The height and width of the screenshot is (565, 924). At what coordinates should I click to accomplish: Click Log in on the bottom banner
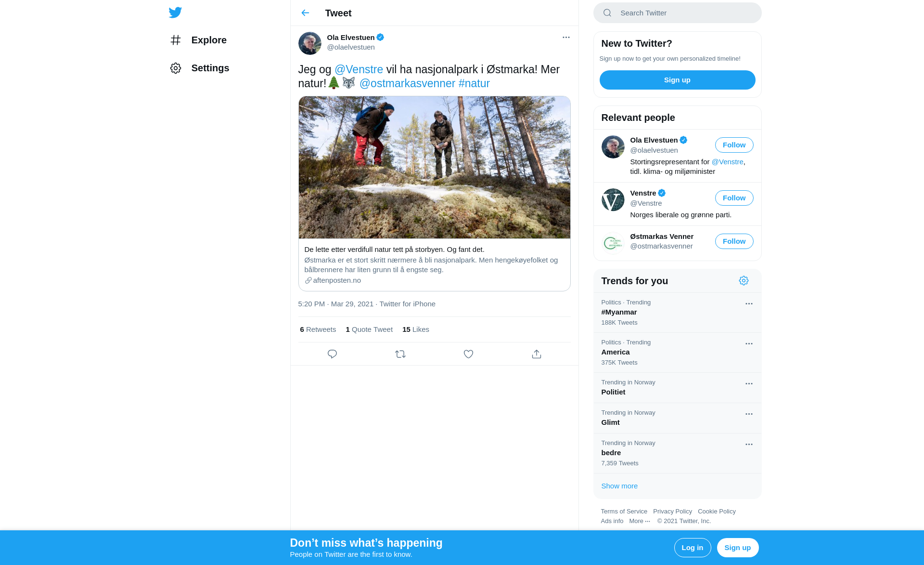click(693, 548)
